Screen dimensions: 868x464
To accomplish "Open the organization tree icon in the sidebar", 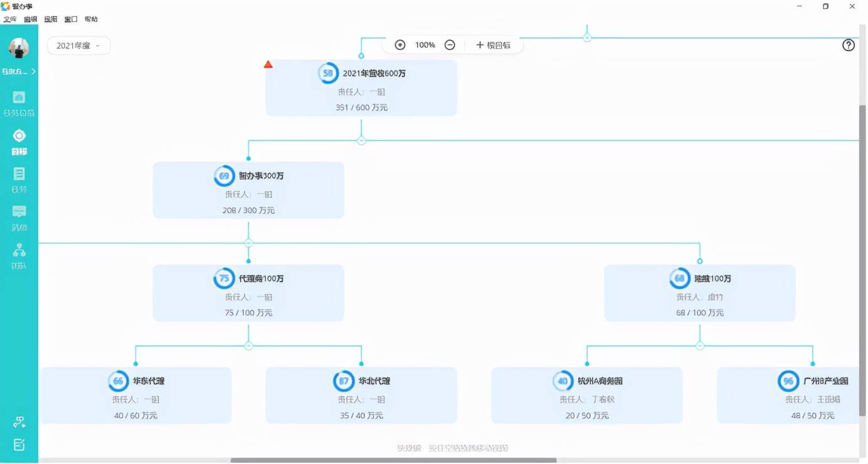I will point(19,250).
